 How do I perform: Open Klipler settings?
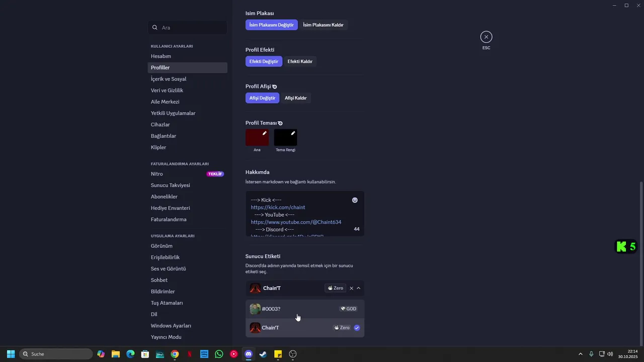188,147
